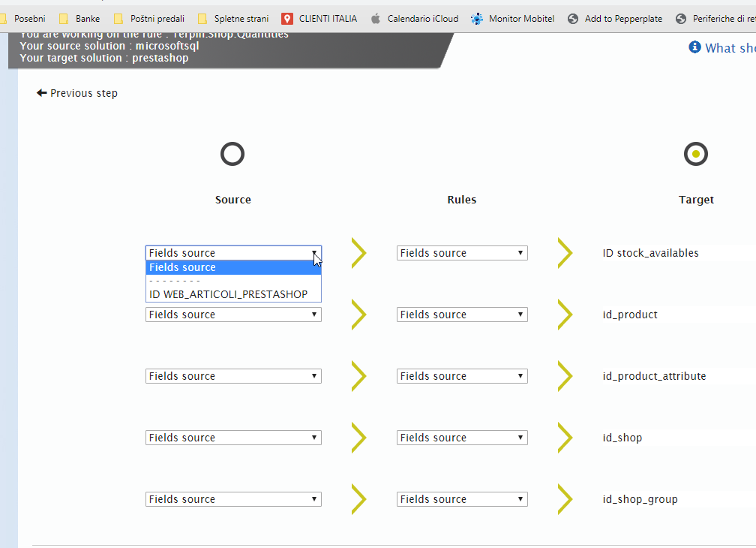Open the Rules dropdown for id_product_attribute
Viewport: 756px width, 548px height.
pyautogui.click(x=461, y=376)
